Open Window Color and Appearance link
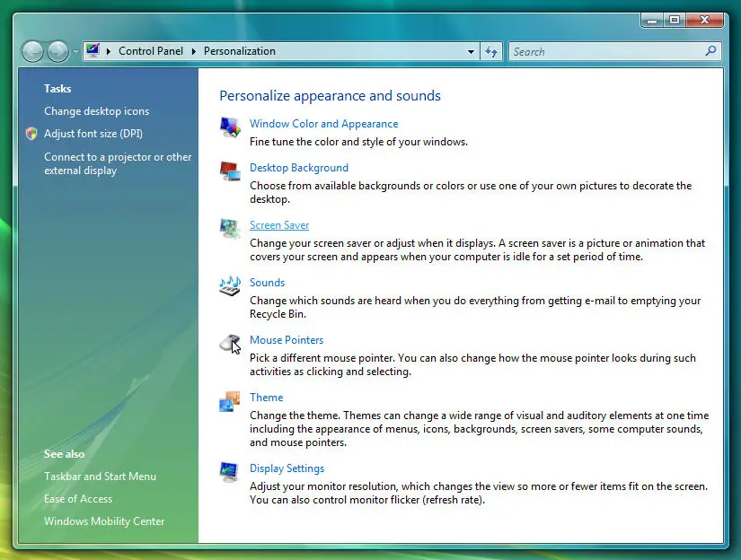 (x=323, y=124)
